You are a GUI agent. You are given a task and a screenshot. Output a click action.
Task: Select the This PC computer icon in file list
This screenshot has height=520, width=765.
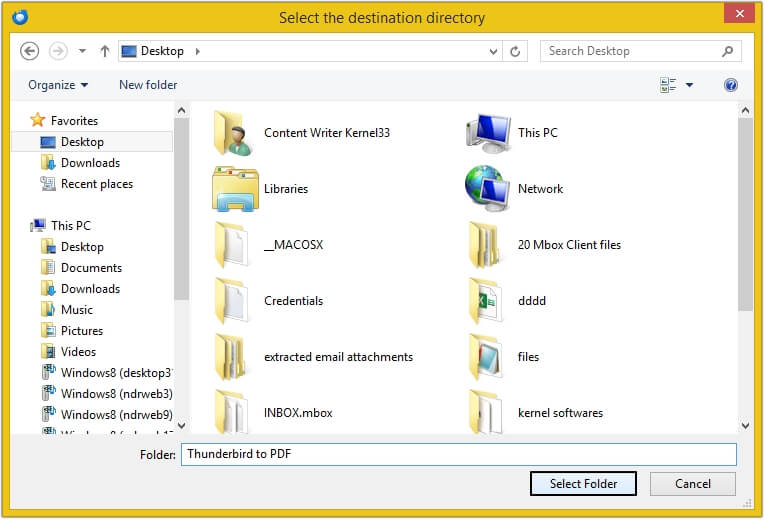coord(488,133)
